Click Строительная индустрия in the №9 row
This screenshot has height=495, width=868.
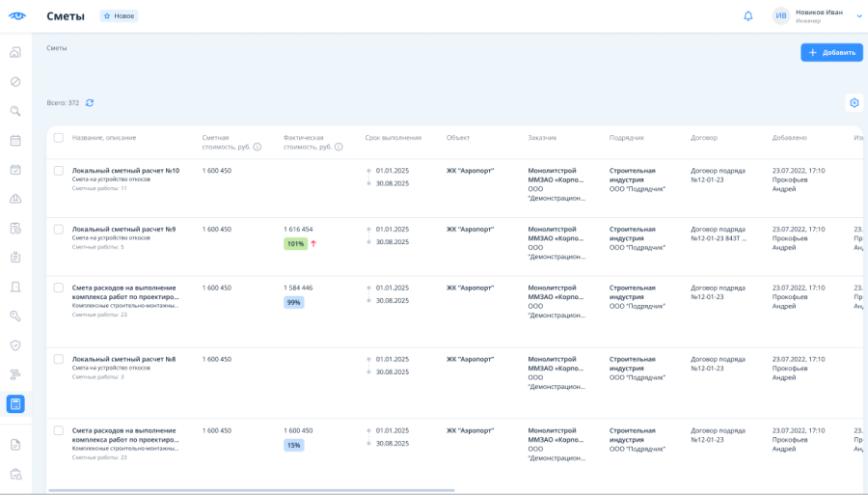pos(632,234)
